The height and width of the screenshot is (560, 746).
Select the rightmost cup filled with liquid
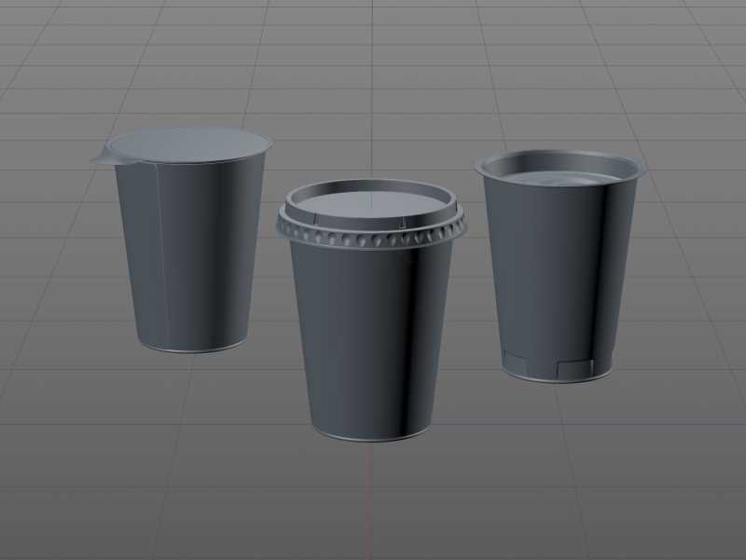pyautogui.click(x=559, y=270)
